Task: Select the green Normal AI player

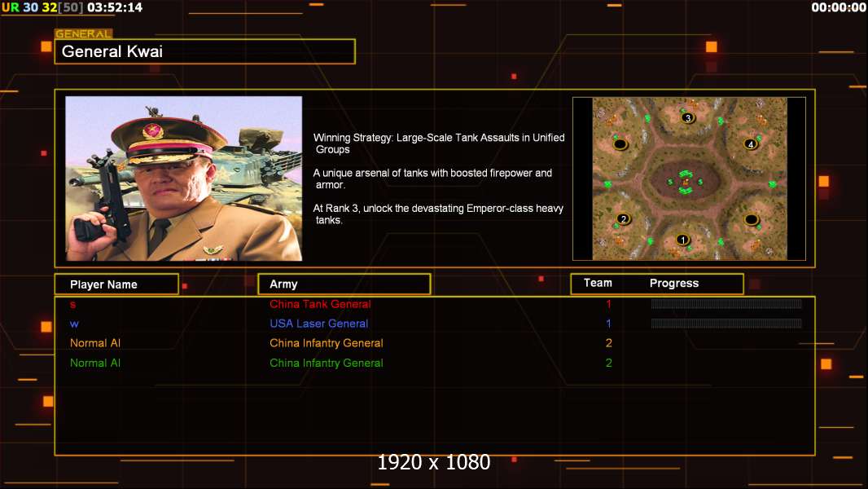Action: click(x=95, y=363)
